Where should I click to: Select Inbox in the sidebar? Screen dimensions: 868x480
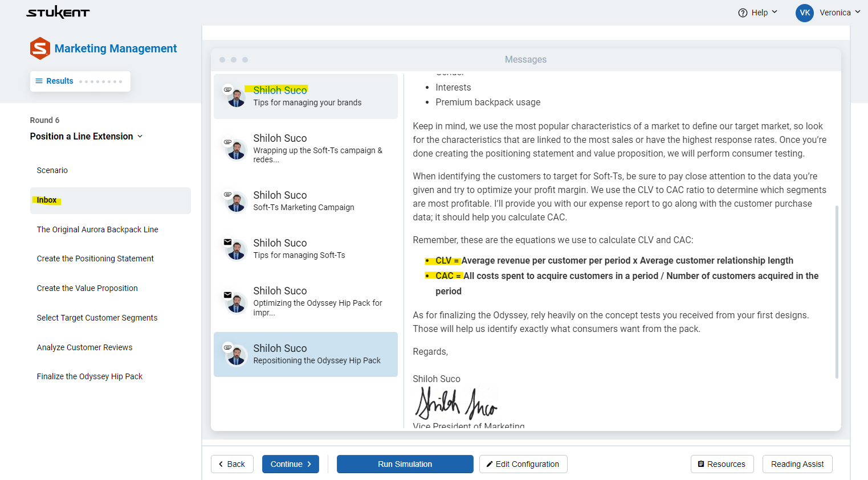[x=111, y=200]
